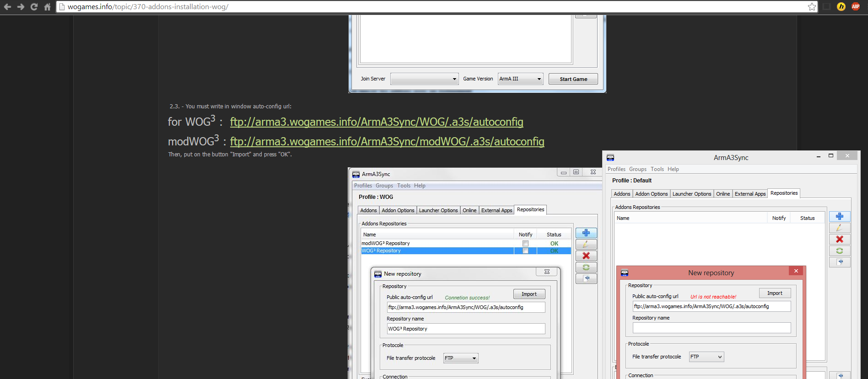Open Profiles menu in Default profile window

point(616,169)
